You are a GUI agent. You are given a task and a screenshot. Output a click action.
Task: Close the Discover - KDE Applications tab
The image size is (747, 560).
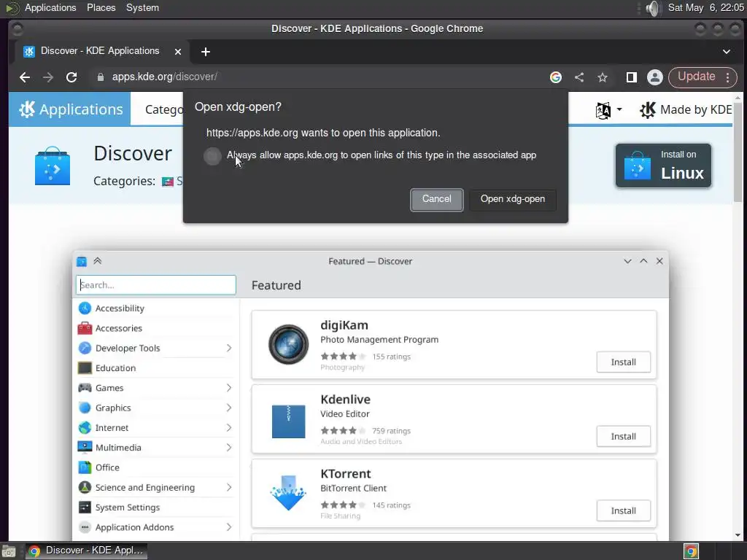coord(178,52)
